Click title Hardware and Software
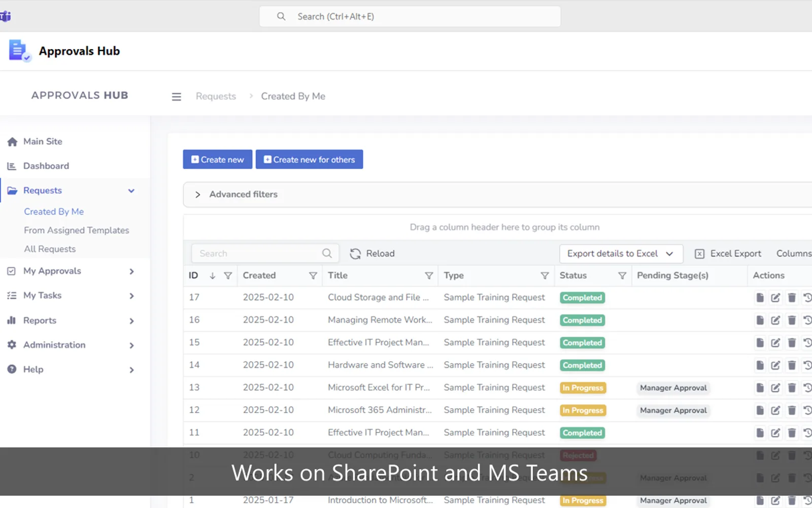The image size is (812, 508). pyautogui.click(x=380, y=365)
